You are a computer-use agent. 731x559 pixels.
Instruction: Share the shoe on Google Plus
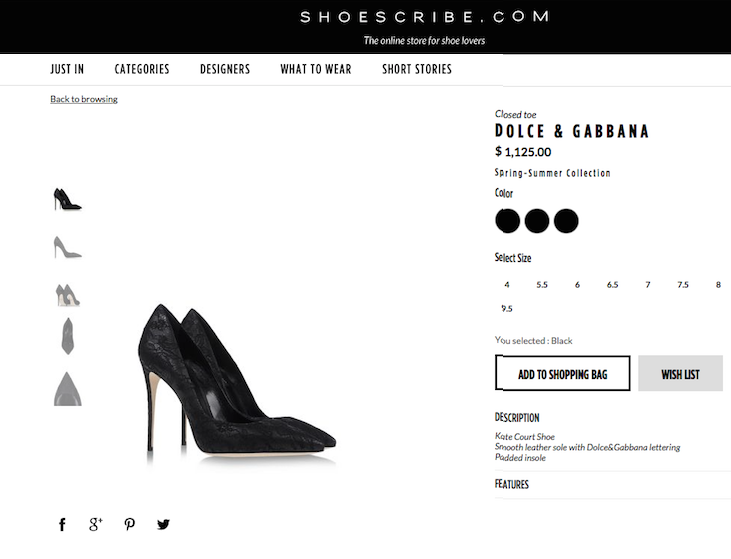point(96,524)
